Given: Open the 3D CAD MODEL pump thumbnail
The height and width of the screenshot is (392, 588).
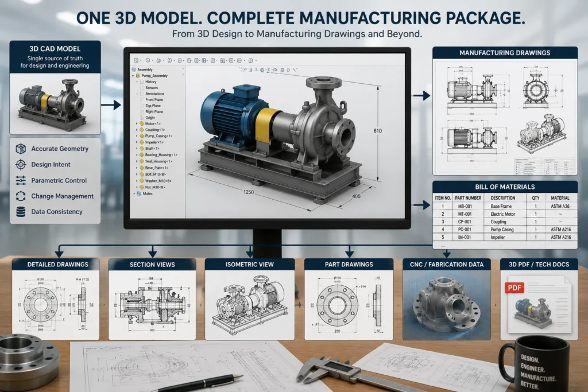Looking at the screenshot, I should tap(55, 103).
